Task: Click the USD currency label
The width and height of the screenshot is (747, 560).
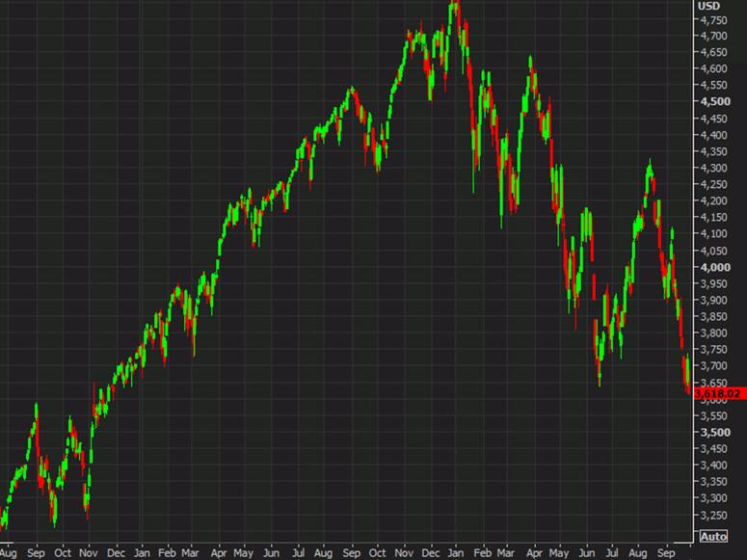Action: click(708, 5)
